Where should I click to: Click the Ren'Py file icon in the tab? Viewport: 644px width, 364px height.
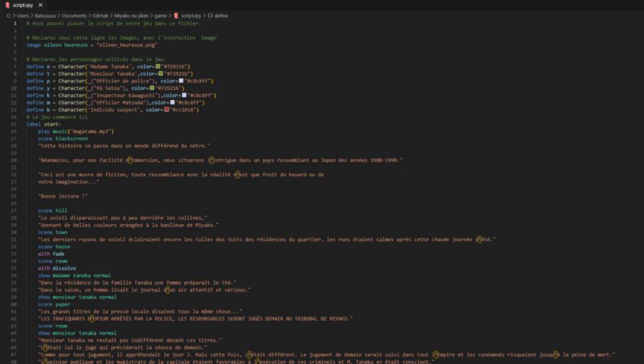tap(7, 4)
